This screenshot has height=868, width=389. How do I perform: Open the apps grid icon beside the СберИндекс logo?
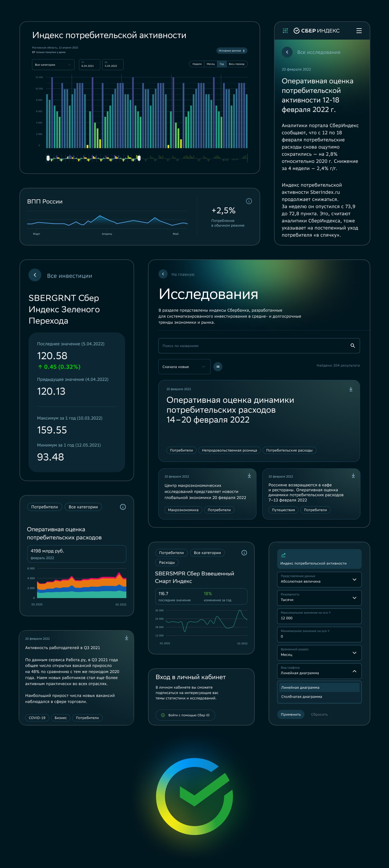click(285, 31)
